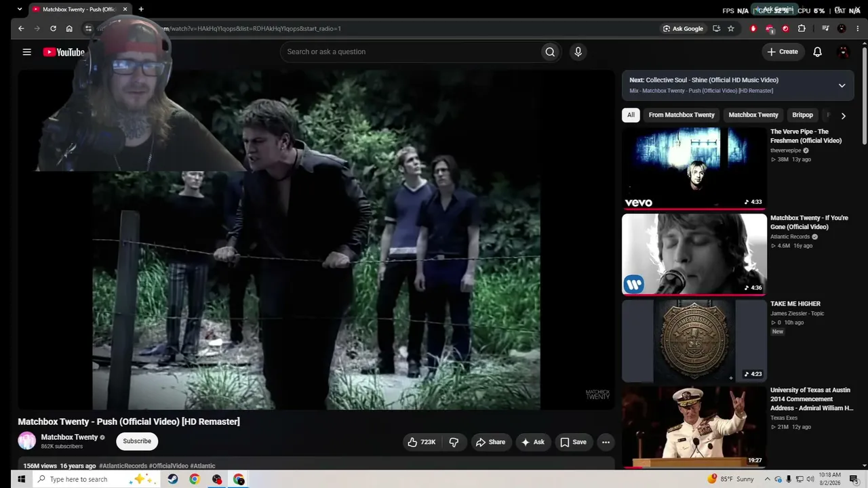Like the video with 723K likes
Image resolution: width=868 pixels, height=488 pixels.
(421, 442)
